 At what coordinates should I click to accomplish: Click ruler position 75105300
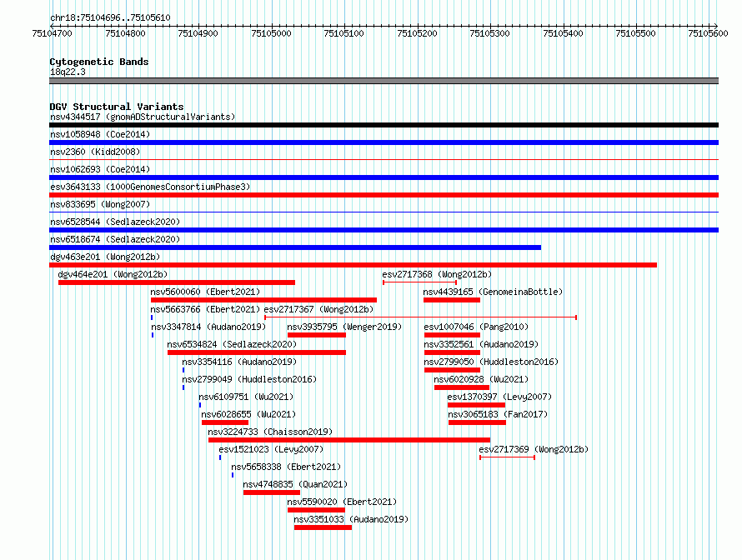pos(489,33)
